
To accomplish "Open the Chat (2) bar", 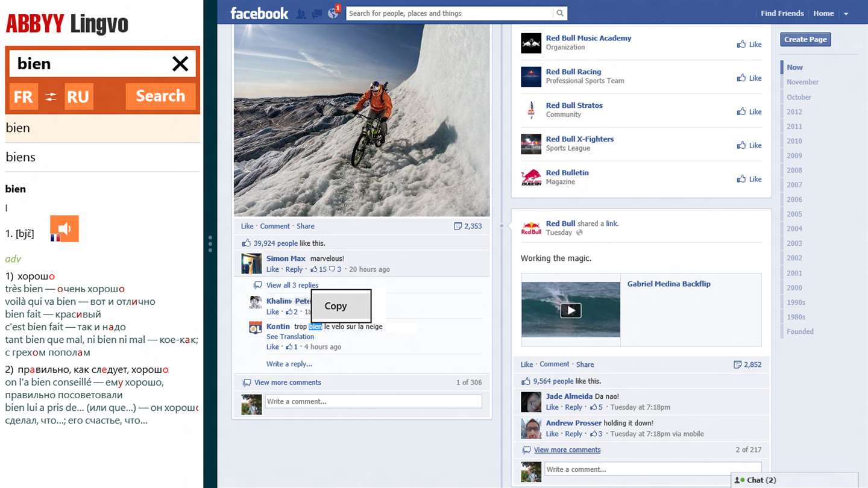I will click(794, 480).
